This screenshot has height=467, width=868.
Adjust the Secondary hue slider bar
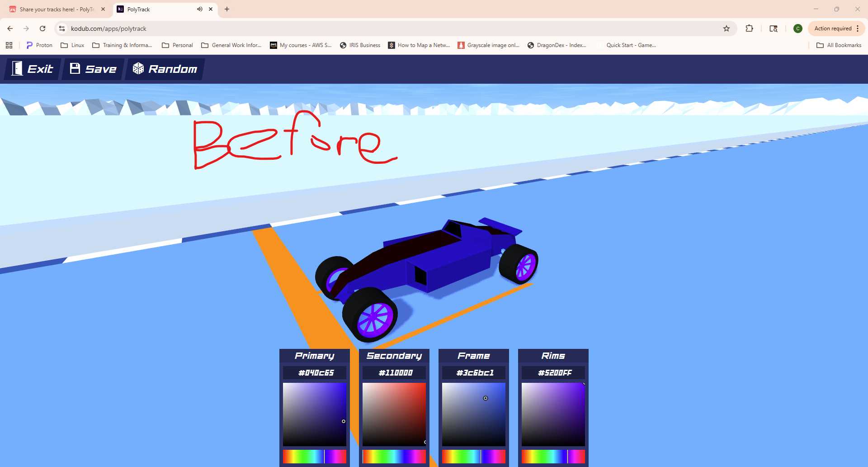pos(394,457)
